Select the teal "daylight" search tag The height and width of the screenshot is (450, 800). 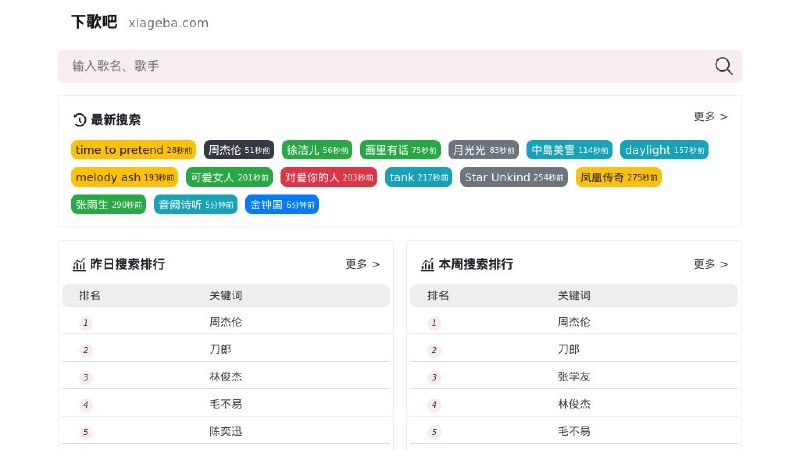[x=663, y=150]
